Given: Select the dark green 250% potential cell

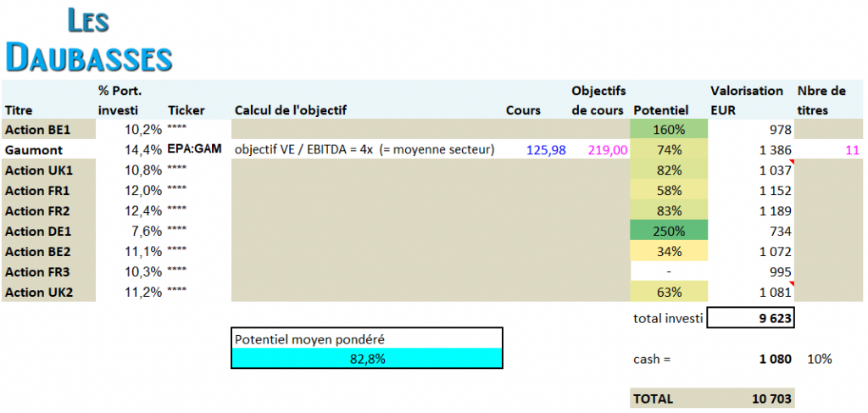Looking at the screenshot, I should [x=669, y=232].
